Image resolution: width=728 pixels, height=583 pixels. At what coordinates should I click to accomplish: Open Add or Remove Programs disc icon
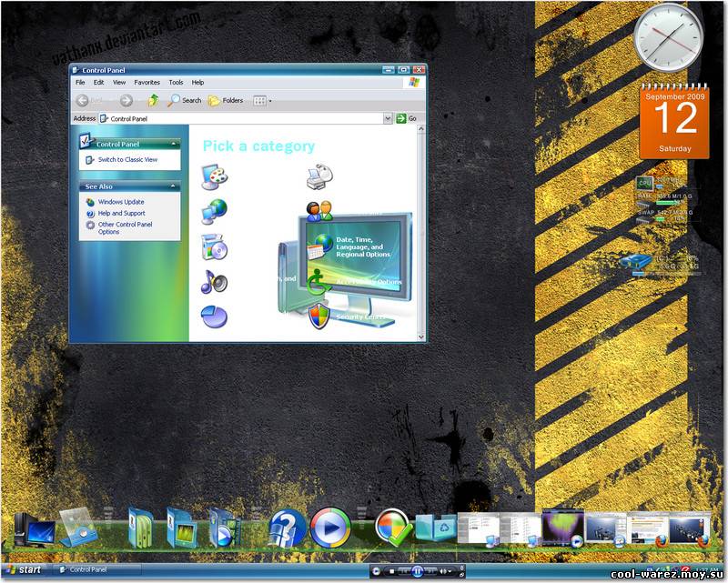[x=214, y=246]
